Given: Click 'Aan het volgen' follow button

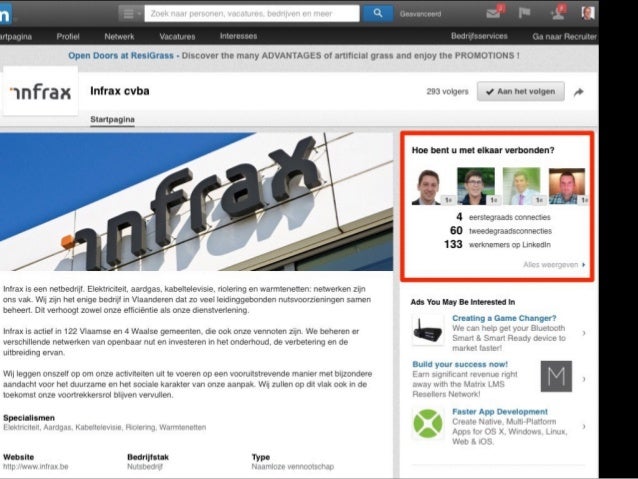Looking at the screenshot, I should click(521, 92).
